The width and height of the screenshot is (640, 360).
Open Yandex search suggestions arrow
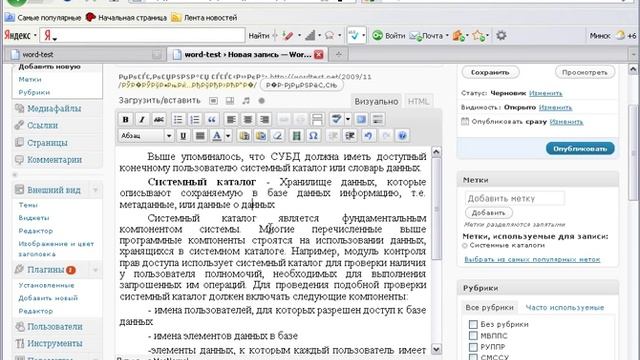(x=55, y=39)
